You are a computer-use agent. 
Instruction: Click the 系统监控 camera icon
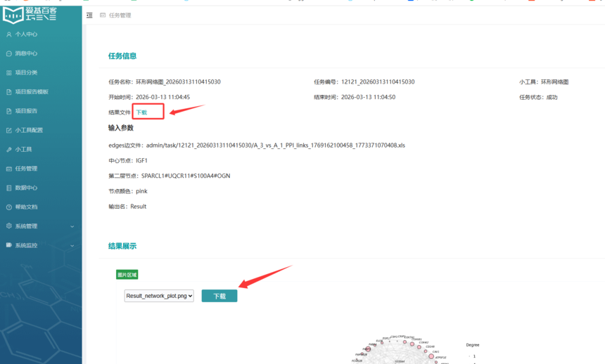point(9,245)
